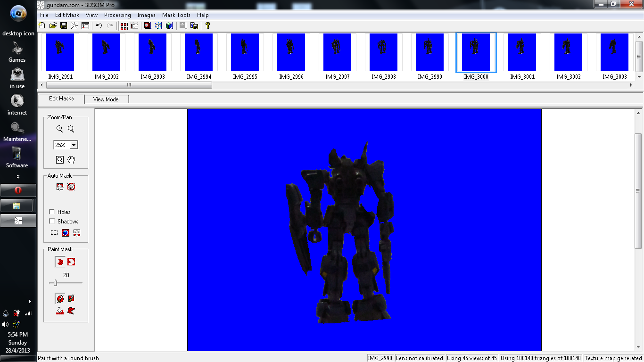Image resolution: width=644 pixels, height=362 pixels.
Task: Open the File menu
Action: 44,15
